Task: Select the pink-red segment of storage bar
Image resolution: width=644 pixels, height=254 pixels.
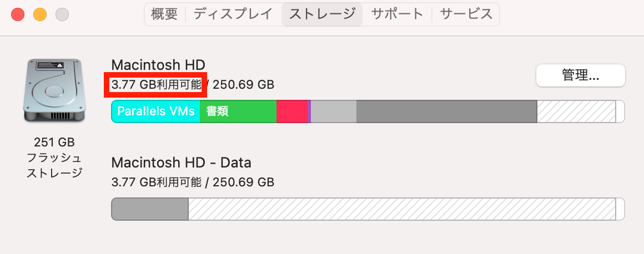Action: pyautogui.click(x=292, y=111)
